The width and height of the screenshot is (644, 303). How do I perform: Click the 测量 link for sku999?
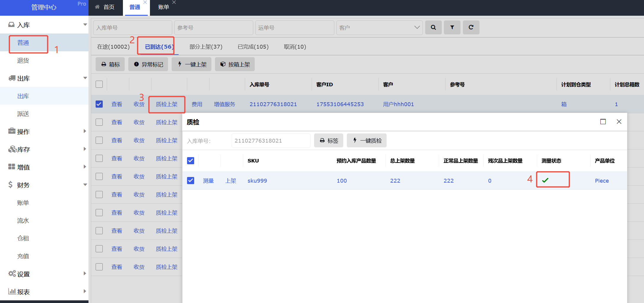[x=208, y=181]
